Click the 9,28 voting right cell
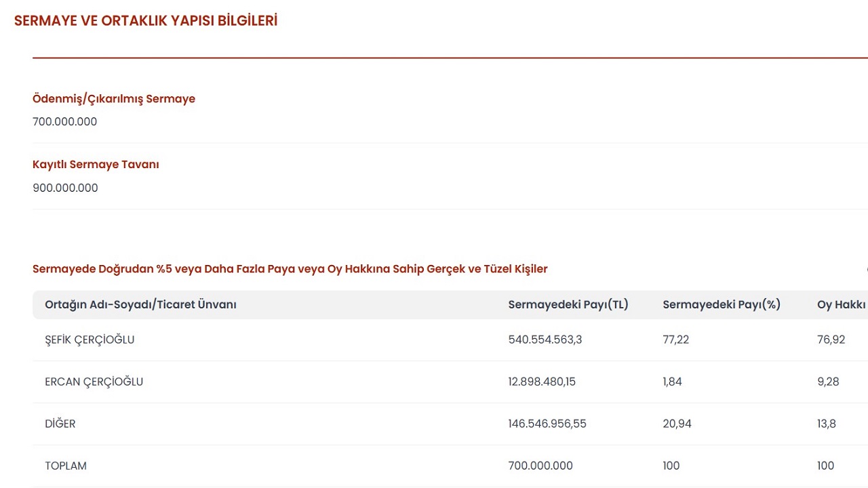Image resolution: width=868 pixels, height=488 pixels. click(828, 382)
